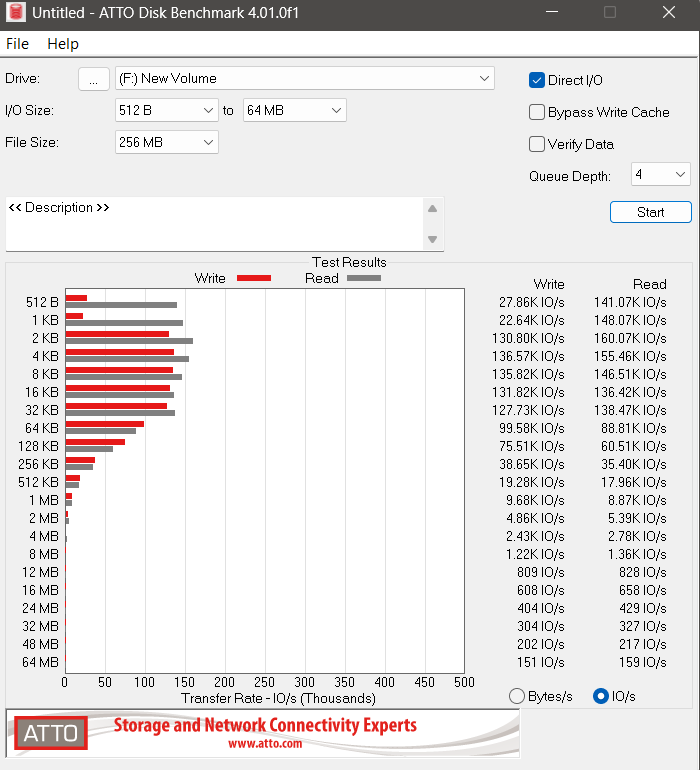Open the Help menu
700x770 pixels.
(63, 44)
